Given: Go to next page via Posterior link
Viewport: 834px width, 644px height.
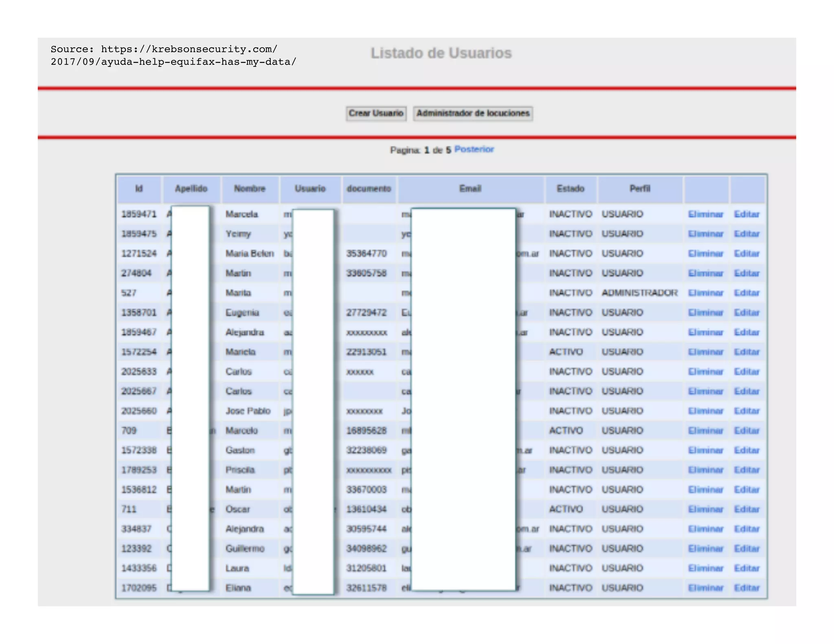Looking at the screenshot, I should click(x=474, y=149).
